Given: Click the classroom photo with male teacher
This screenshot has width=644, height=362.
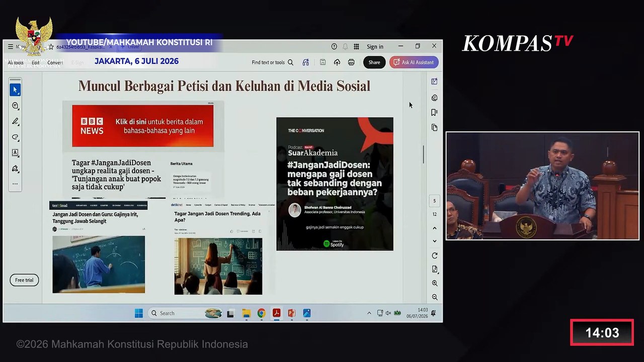Looking at the screenshot, I should tap(99, 264).
